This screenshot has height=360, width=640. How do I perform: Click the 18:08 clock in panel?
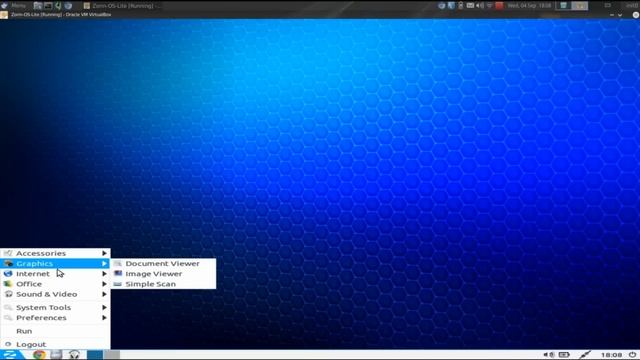(611, 355)
